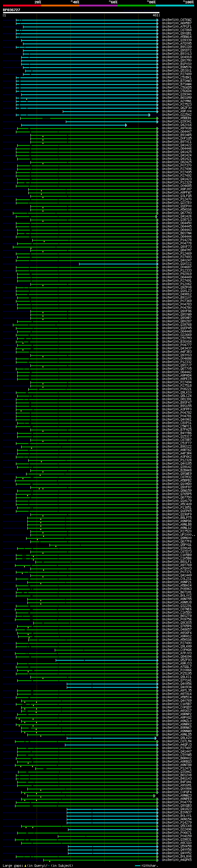197x868 pixels.
Task: Select hit label UniRef100_P04159
Action: pos(176,836)
